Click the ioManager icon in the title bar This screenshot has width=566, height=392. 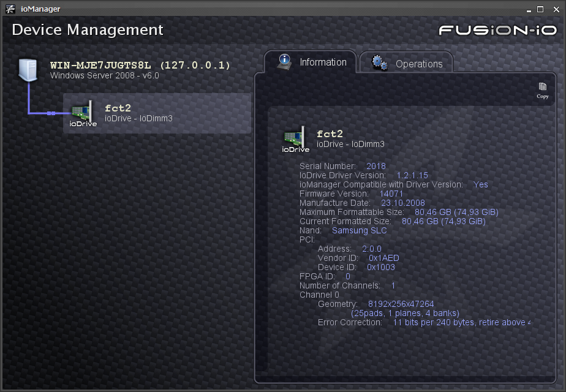click(x=9, y=9)
